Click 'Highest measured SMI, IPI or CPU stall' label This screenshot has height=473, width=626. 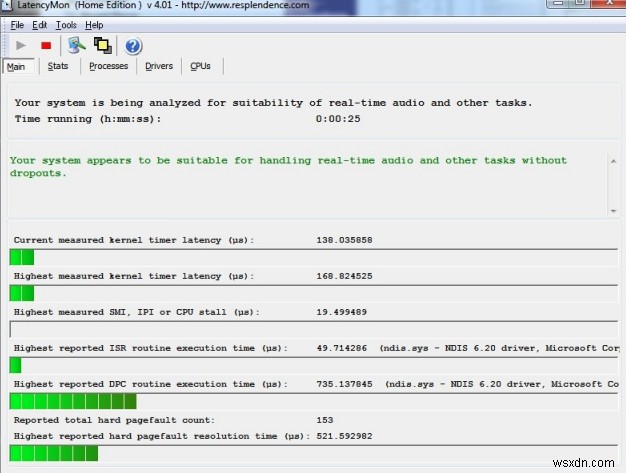pyautogui.click(x=137, y=312)
